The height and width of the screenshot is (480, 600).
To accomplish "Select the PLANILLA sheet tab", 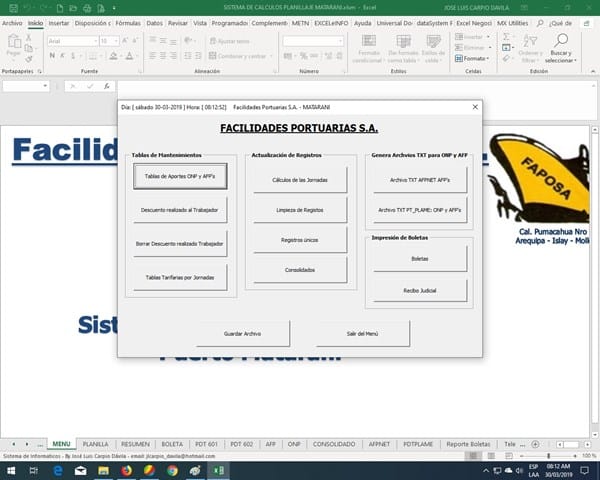I will tap(95, 443).
